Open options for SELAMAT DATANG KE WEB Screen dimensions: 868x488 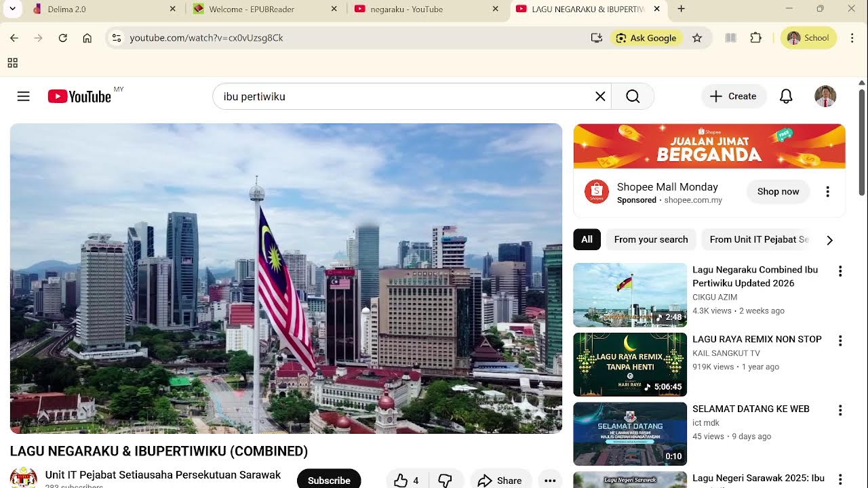(840, 410)
